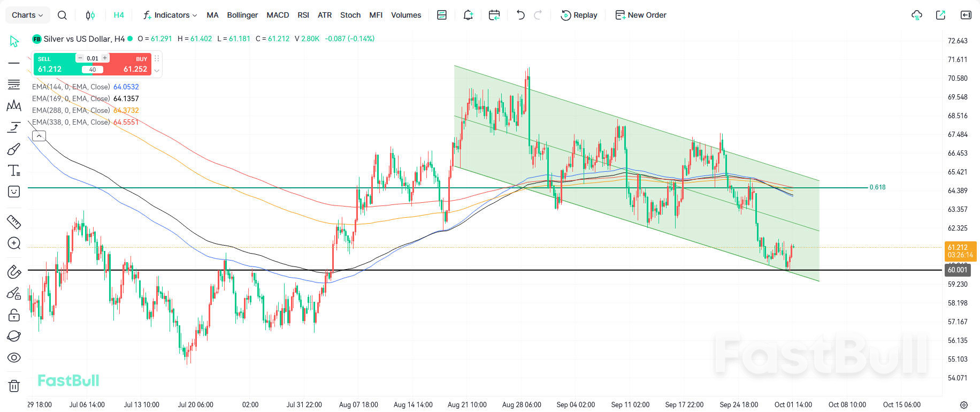Click the SELL 61.212 button
The width and height of the screenshot is (980, 412).
55,64
